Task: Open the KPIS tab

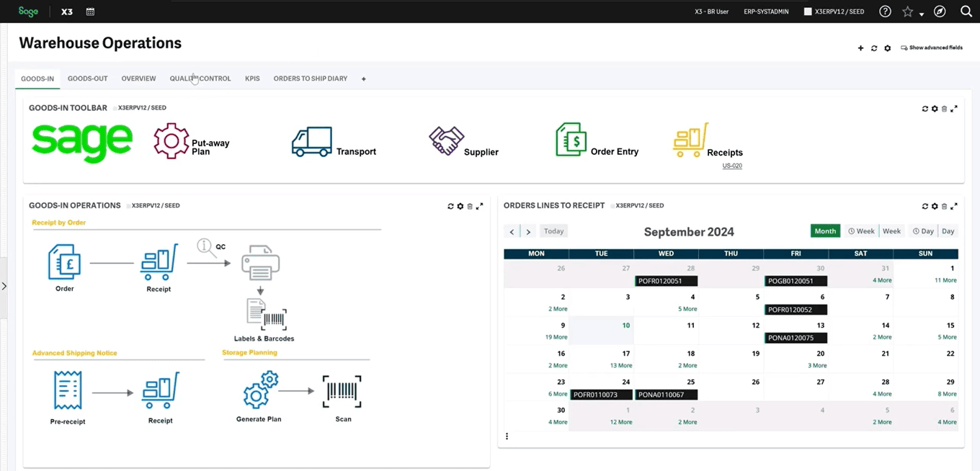Action: click(x=252, y=78)
